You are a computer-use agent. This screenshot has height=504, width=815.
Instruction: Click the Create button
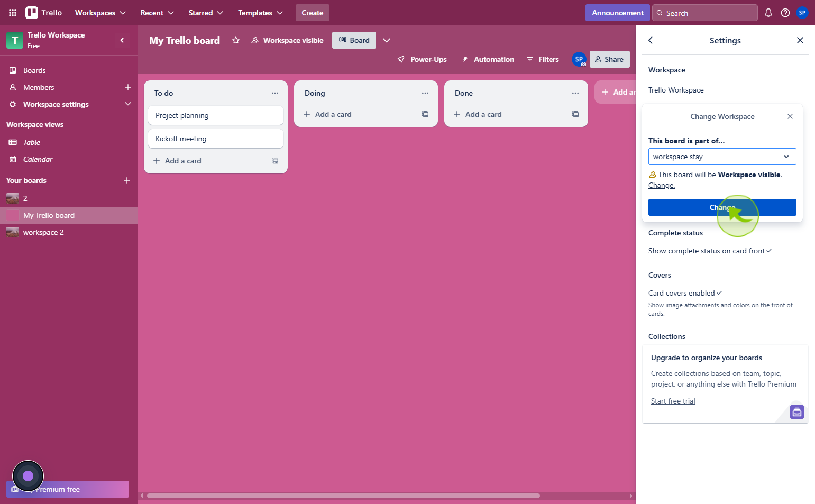tap(313, 13)
